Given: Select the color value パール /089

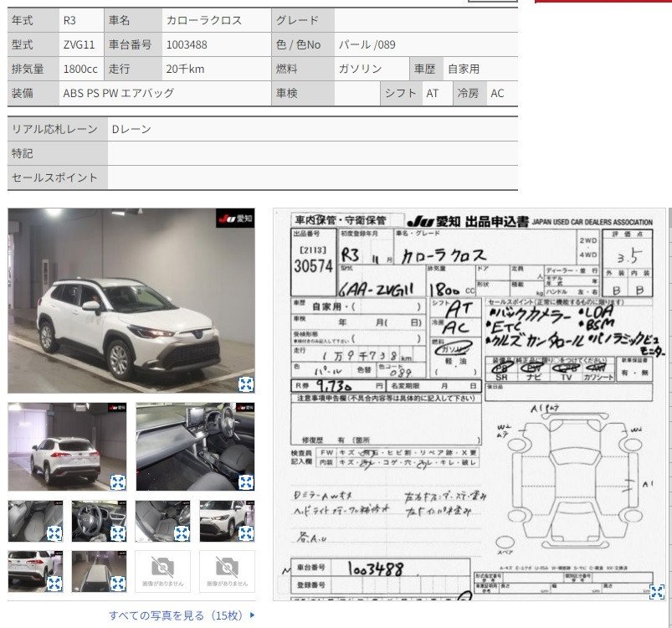Looking at the screenshot, I should 367,44.
